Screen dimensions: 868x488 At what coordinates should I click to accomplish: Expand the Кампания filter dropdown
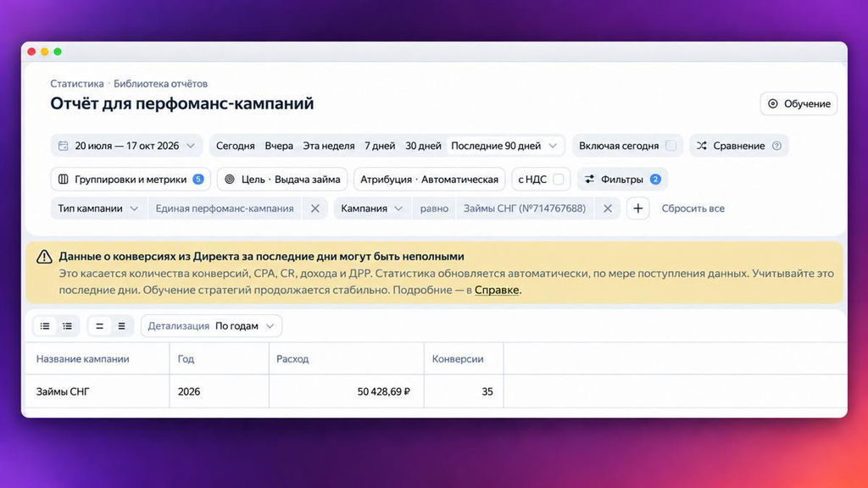(x=371, y=208)
